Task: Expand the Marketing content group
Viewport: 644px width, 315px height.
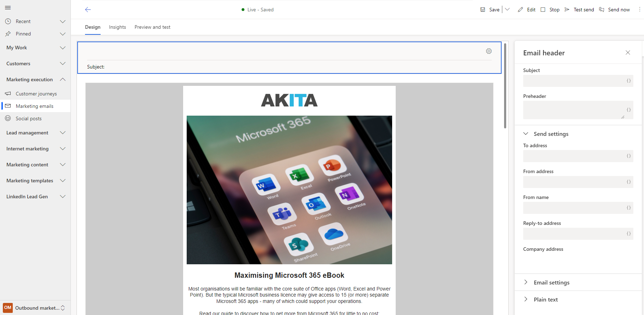Action: click(63, 165)
